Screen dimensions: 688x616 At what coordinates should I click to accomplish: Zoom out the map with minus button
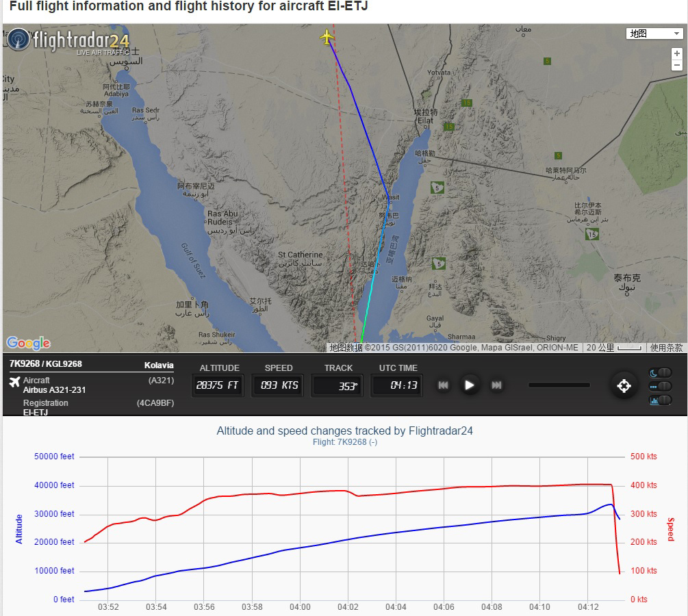pos(676,66)
